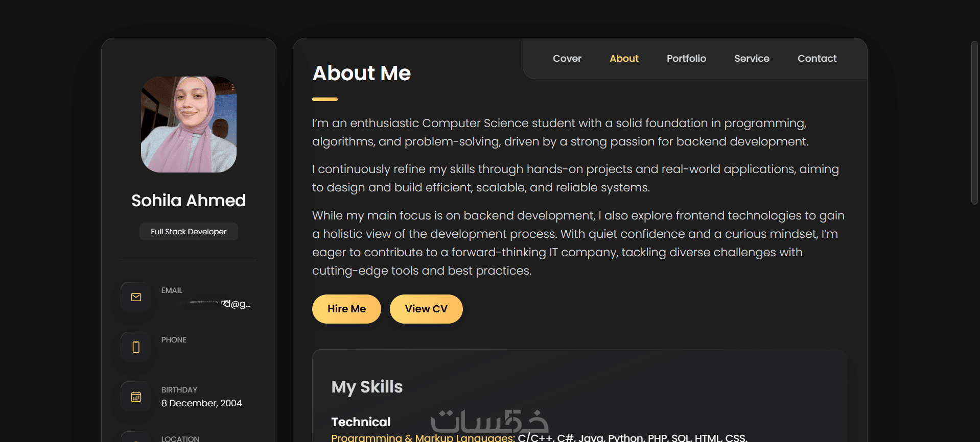Click the About Me heading

click(361, 73)
